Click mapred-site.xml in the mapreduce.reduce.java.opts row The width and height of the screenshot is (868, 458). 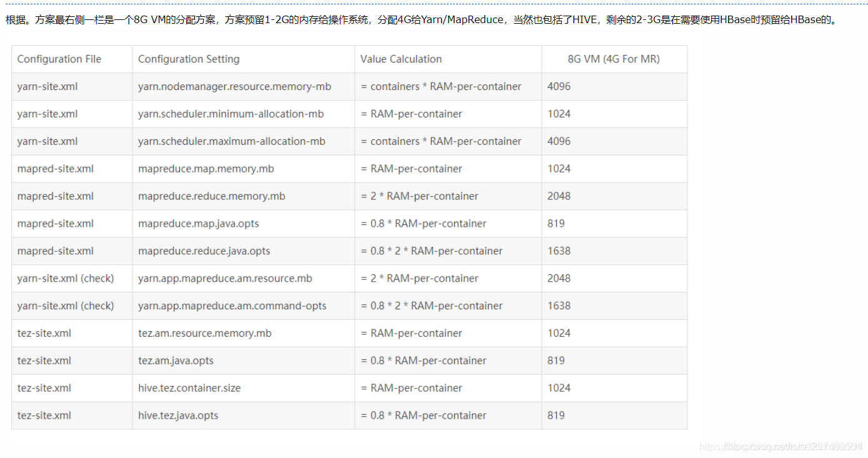(55, 251)
